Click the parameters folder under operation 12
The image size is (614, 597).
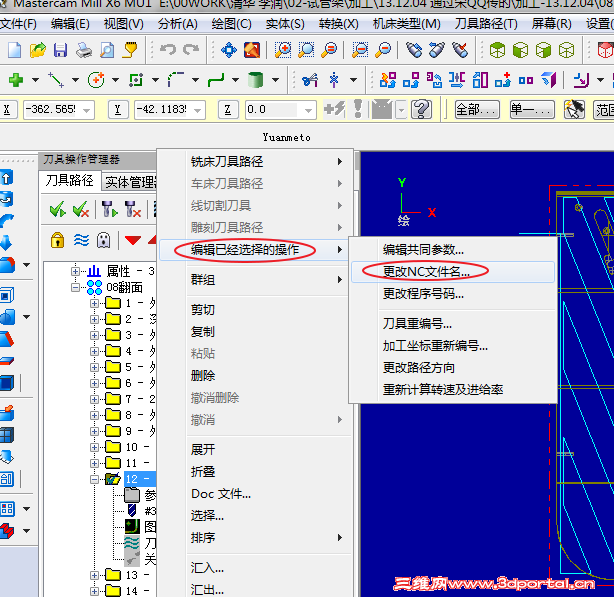[x=132, y=495]
